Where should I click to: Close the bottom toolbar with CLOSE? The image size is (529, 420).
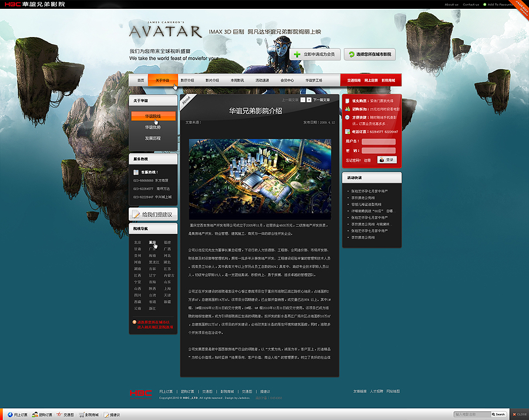520,414
